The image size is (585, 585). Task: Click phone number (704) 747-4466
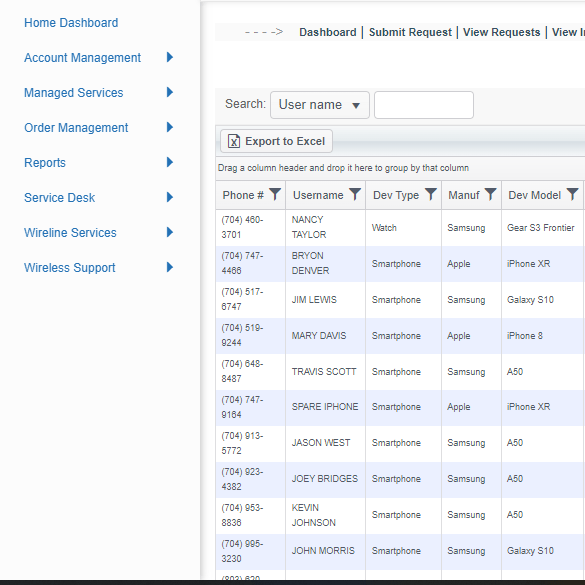tap(242, 263)
